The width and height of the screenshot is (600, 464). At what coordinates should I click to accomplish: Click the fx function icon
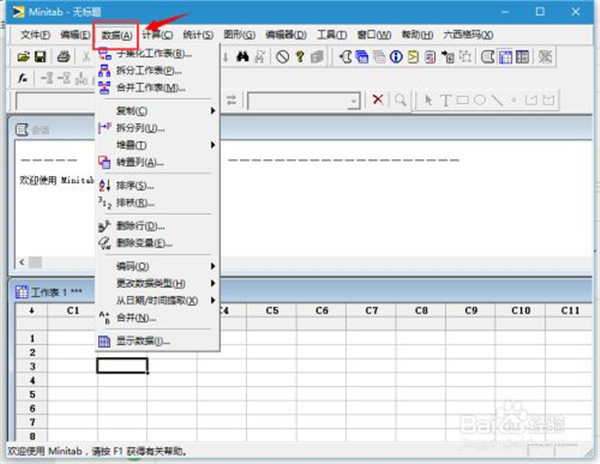coord(23,78)
